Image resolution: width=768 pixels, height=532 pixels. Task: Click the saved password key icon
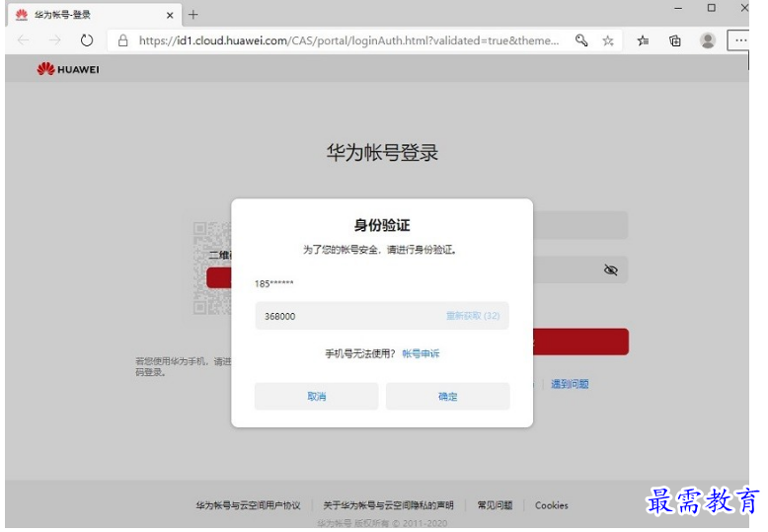581,40
